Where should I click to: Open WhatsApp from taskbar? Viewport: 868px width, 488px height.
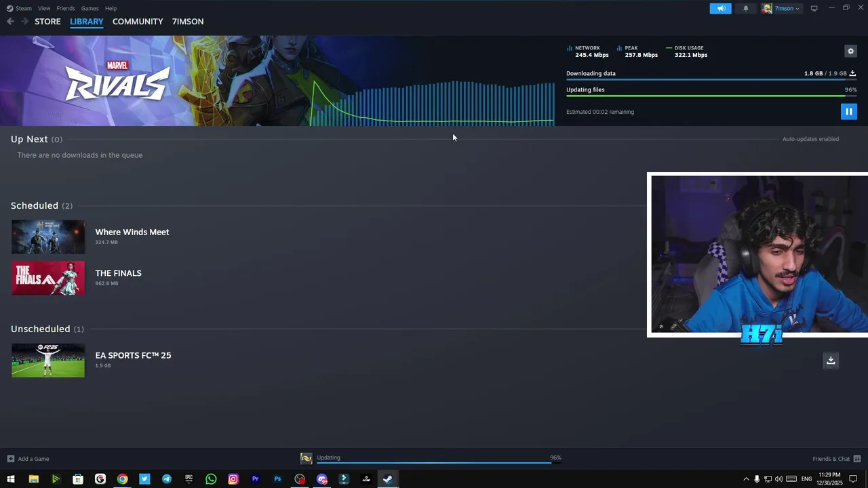point(211,479)
